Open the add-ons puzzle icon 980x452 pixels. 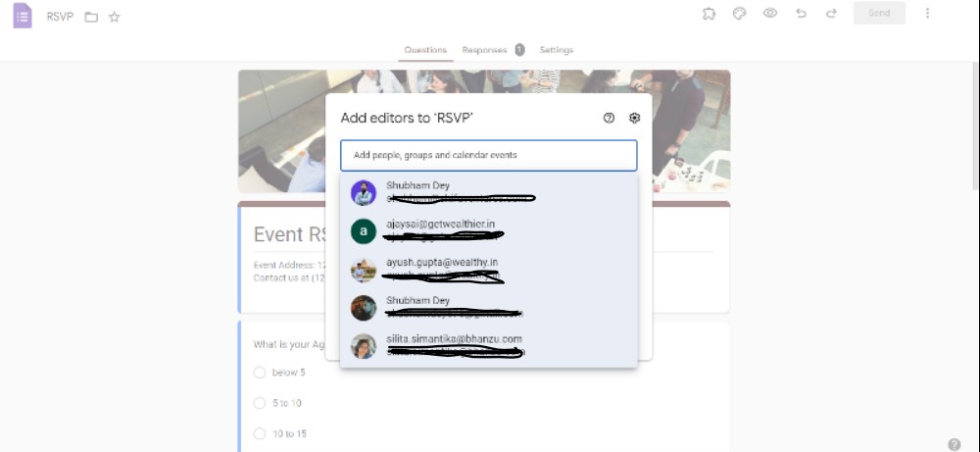[x=709, y=13]
